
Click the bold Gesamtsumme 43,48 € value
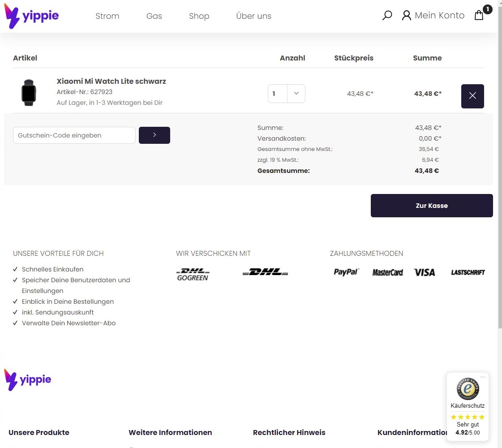coord(427,171)
